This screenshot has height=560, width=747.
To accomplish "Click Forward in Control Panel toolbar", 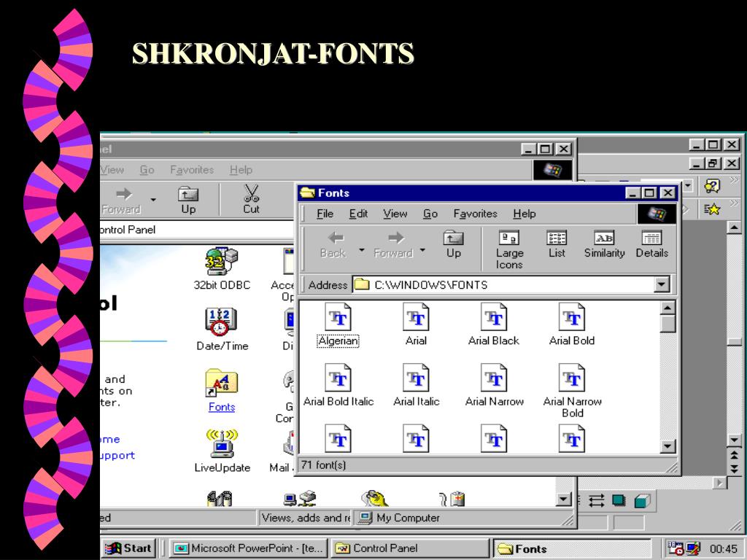I will [123, 201].
